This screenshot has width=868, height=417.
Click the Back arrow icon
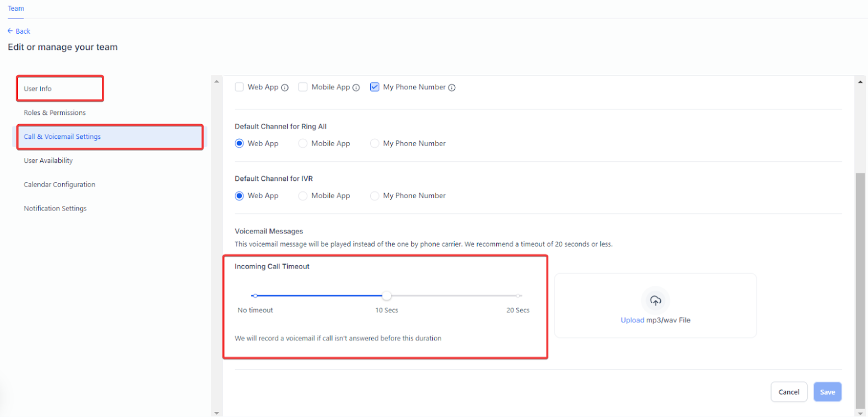10,31
